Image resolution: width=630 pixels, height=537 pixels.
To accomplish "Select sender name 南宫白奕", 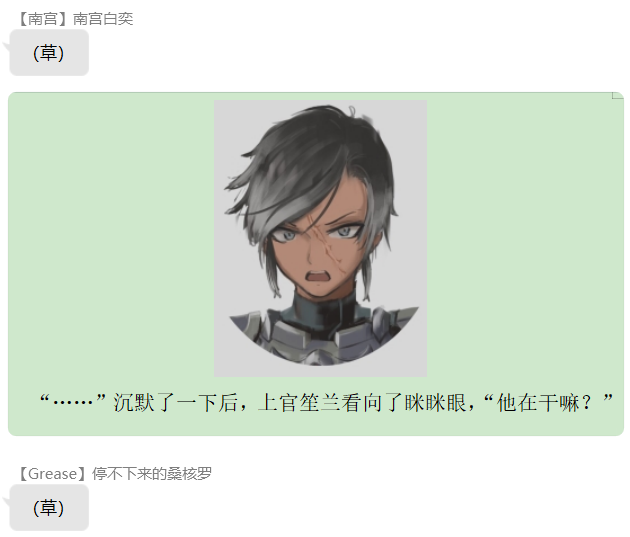I will tap(103, 19).
